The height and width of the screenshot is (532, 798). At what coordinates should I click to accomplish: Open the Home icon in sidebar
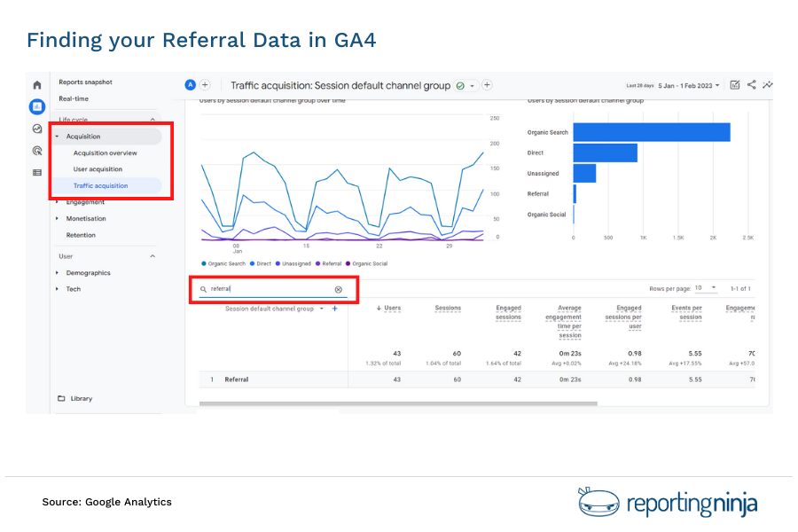[37, 85]
